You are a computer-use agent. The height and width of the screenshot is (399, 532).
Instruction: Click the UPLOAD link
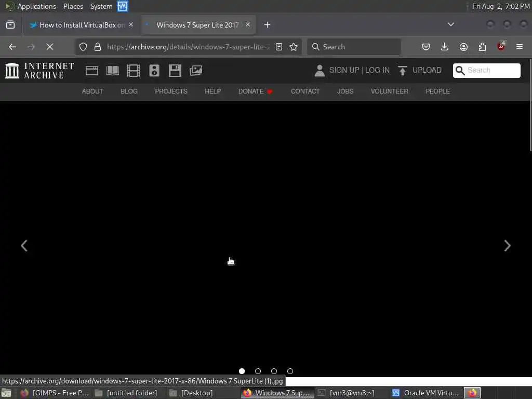click(427, 70)
